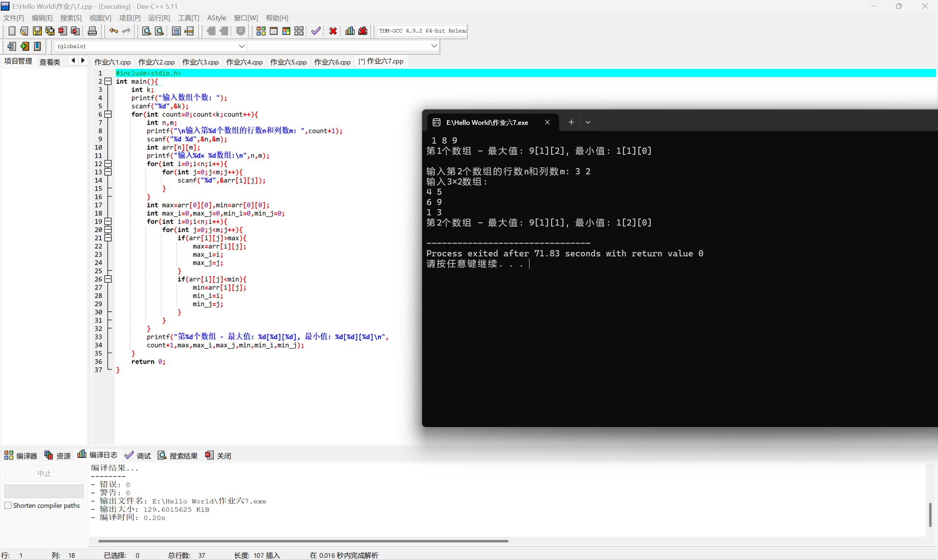
Task: Open the print function
Action: point(92,31)
